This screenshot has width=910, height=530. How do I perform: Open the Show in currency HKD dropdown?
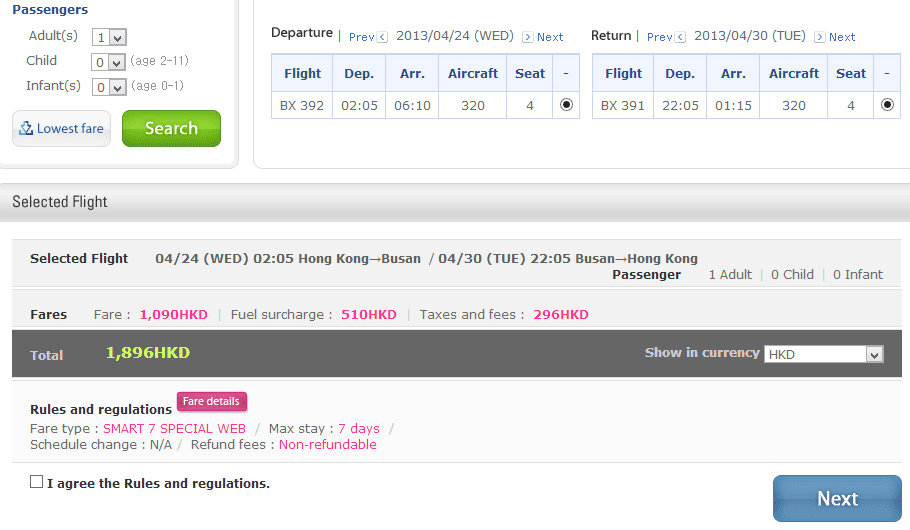click(x=824, y=354)
